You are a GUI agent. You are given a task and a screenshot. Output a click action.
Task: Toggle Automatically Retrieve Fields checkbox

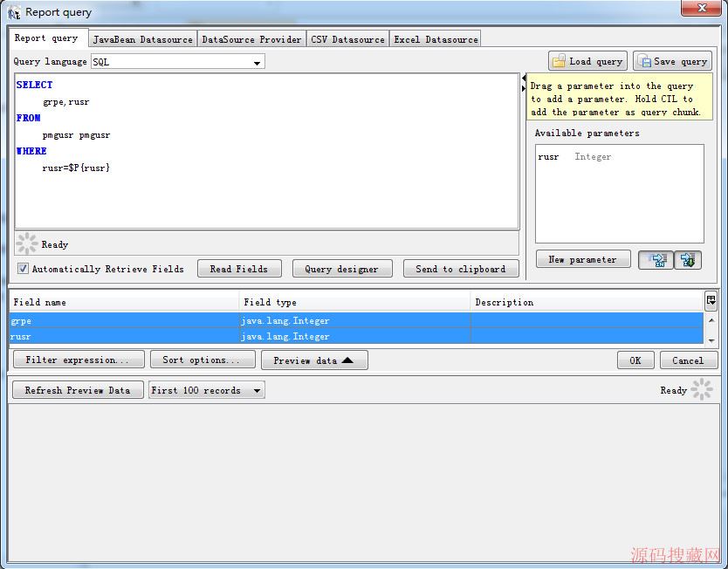click(24, 269)
